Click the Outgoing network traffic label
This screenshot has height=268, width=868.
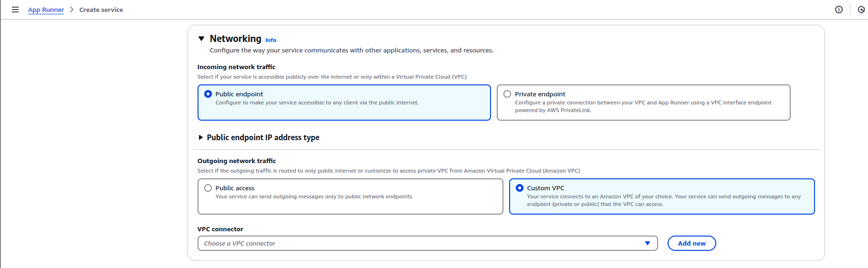point(237,161)
